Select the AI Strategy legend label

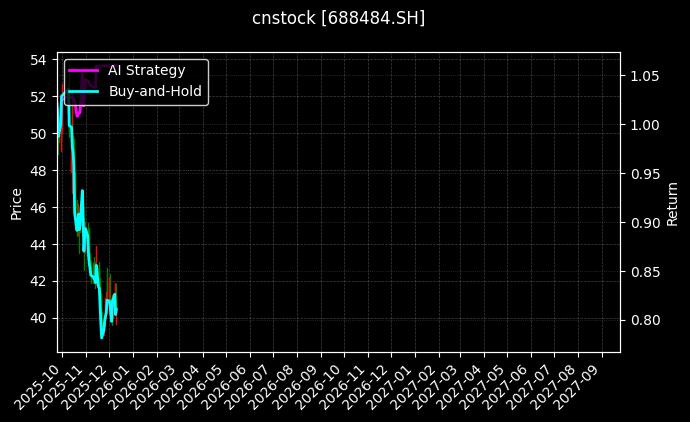146,70
